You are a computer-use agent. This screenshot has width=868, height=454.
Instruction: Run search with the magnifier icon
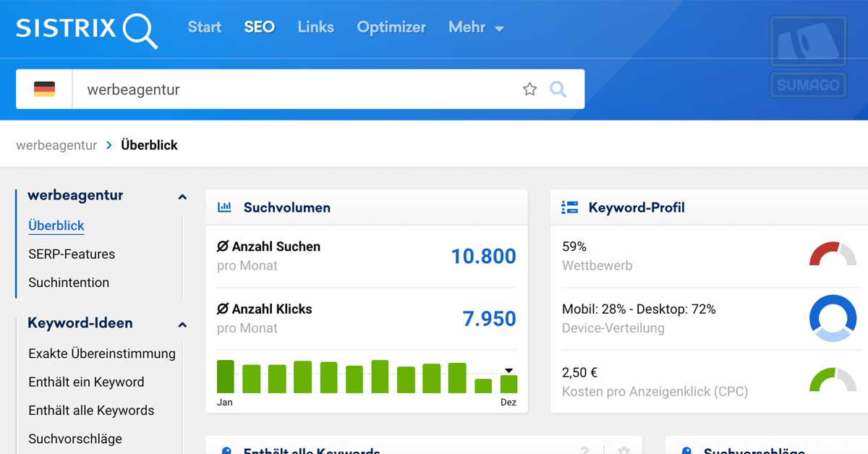coord(558,89)
